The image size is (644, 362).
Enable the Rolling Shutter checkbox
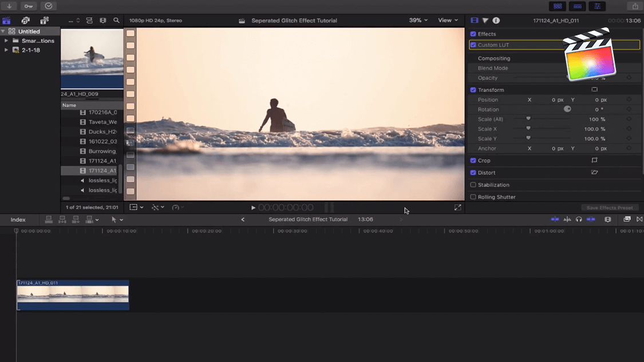pyautogui.click(x=473, y=197)
